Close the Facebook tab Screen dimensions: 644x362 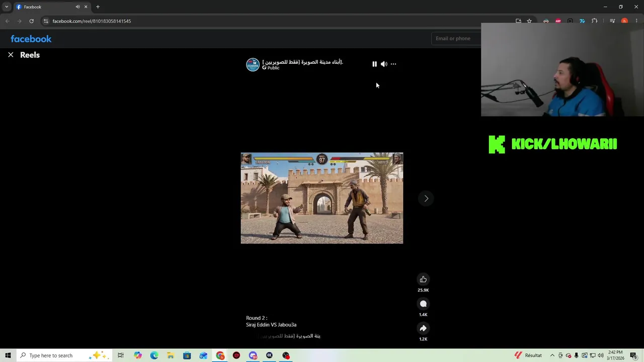click(86, 7)
